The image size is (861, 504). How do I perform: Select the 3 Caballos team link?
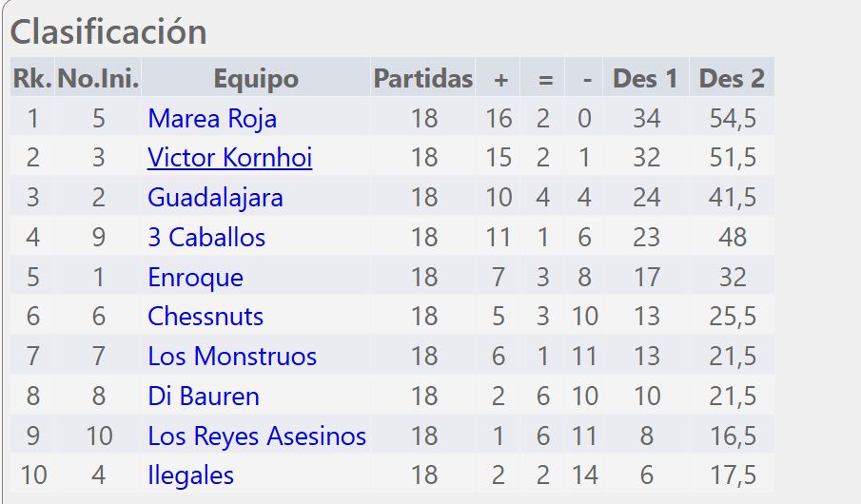click(x=206, y=238)
